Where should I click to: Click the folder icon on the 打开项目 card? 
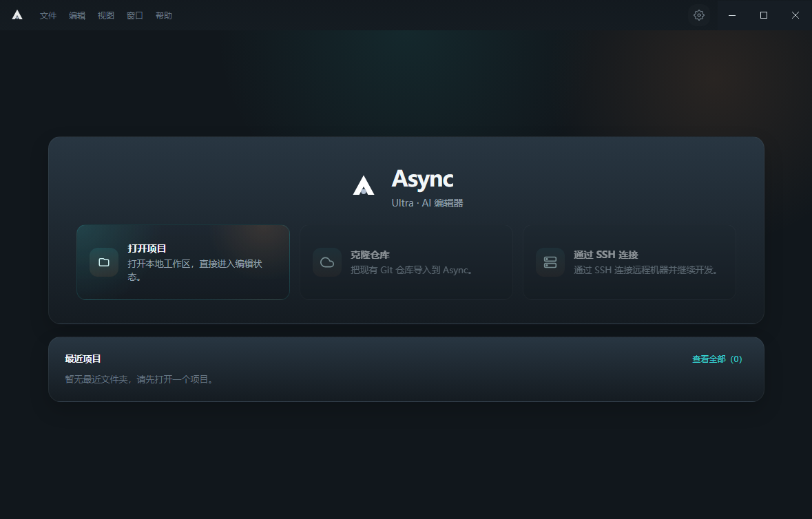pyautogui.click(x=103, y=262)
